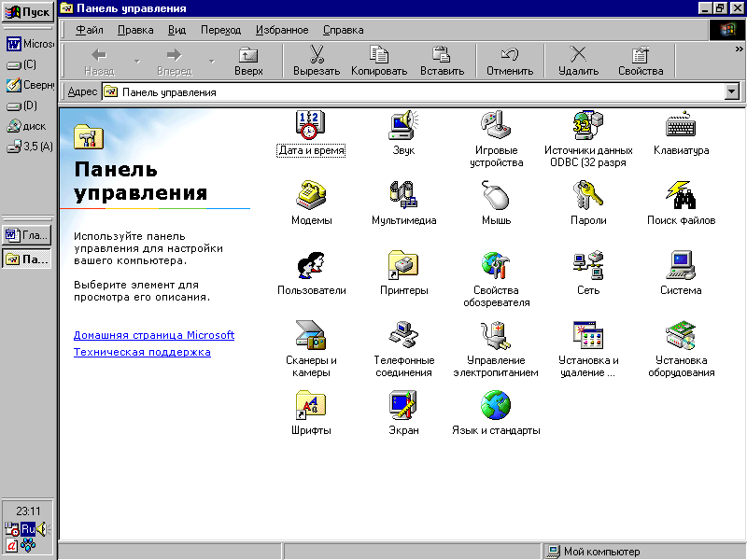Image resolution: width=747 pixels, height=560 pixels.
Task: Click the Пуск start button
Action: [28, 12]
